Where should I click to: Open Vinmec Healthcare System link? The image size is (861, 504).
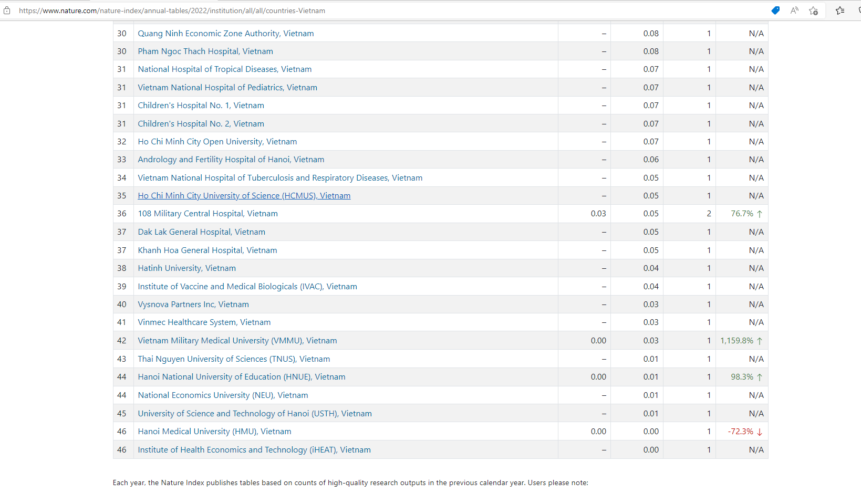pos(204,322)
